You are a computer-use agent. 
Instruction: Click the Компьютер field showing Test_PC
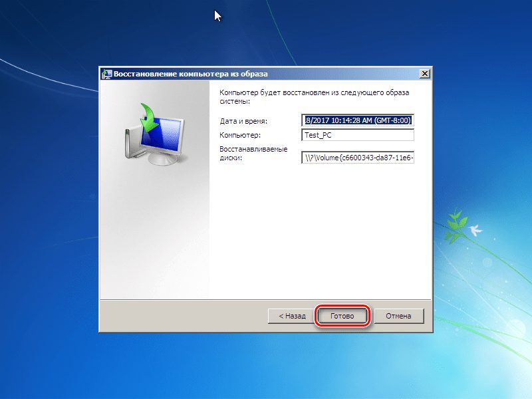pos(358,135)
